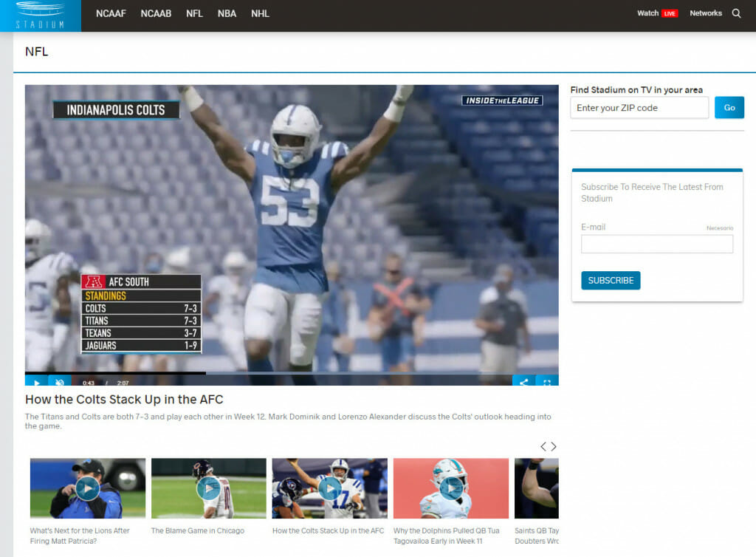Viewport: 756px width, 557px height.
Task: Open NHL in the top navigation
Action: (x=260, y=13)
